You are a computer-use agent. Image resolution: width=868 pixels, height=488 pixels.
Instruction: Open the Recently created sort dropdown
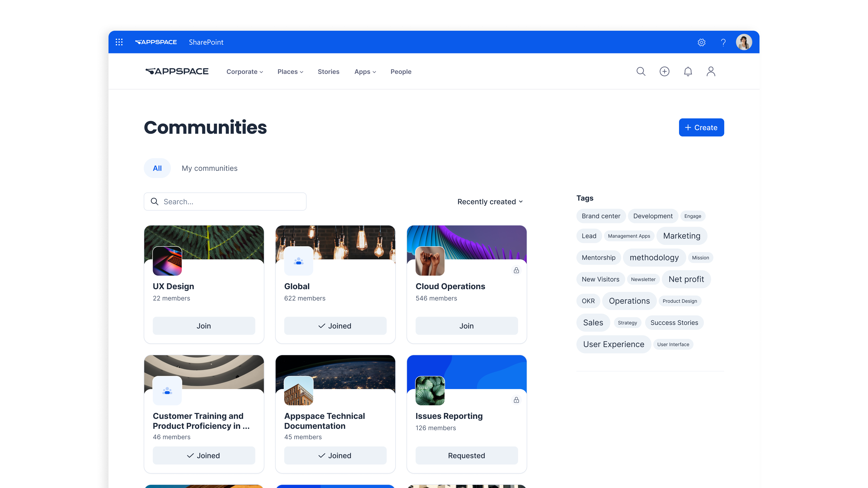point(490,202)
